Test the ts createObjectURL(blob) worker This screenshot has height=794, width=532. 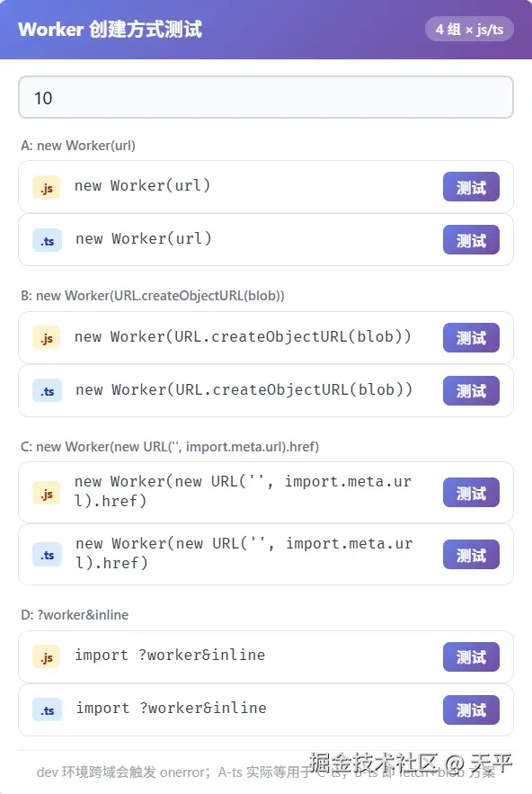coord(471,390)
